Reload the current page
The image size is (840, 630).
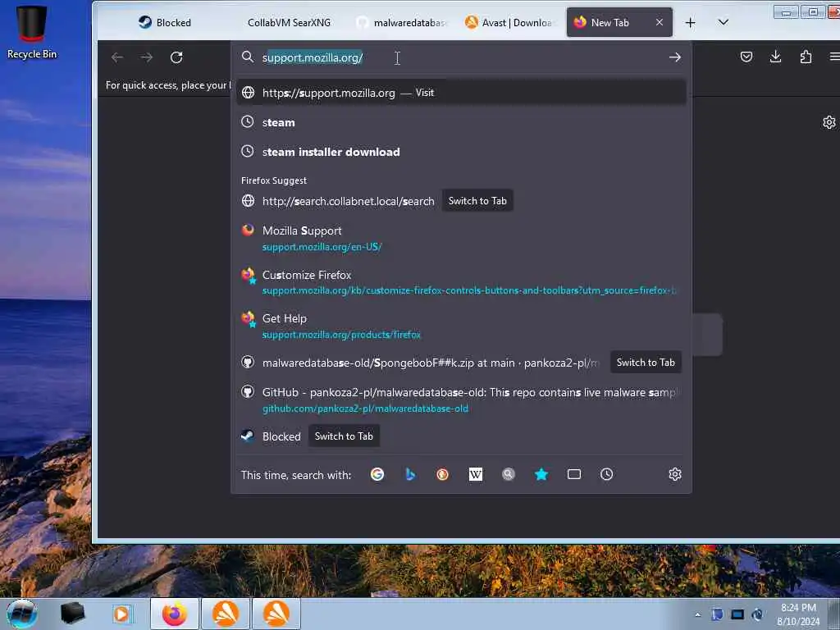[x=176, y=57]
